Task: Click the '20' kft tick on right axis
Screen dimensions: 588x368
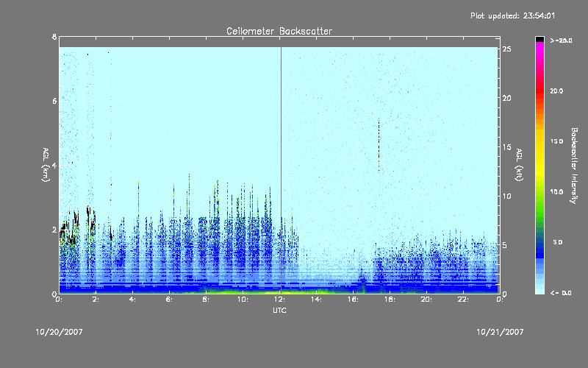Action: click(507, 98)
